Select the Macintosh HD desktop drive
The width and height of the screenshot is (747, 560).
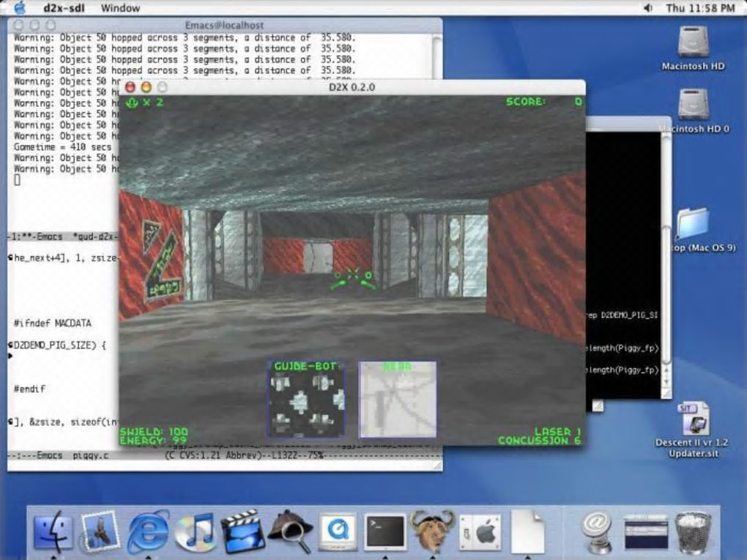[693, 48]
